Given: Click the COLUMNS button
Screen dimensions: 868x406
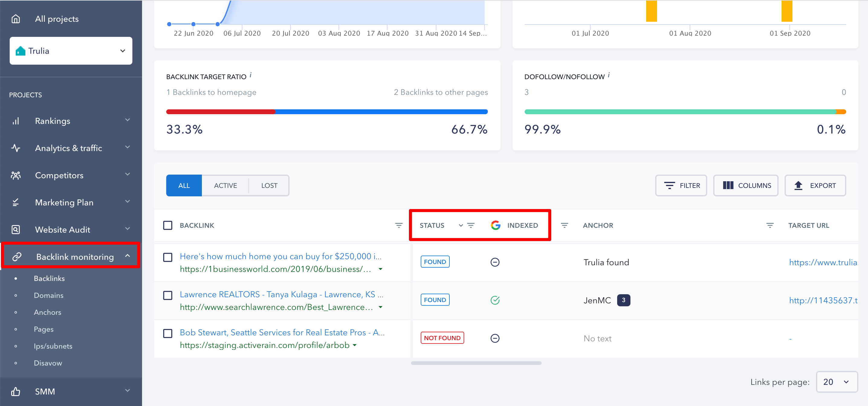Looking at the screenshot, I should click(x=746, y=186).
